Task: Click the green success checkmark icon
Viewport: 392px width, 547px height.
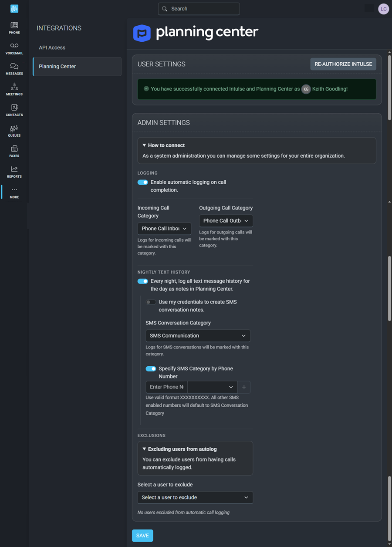Action: pyautogui.click(x=146, y=88)
